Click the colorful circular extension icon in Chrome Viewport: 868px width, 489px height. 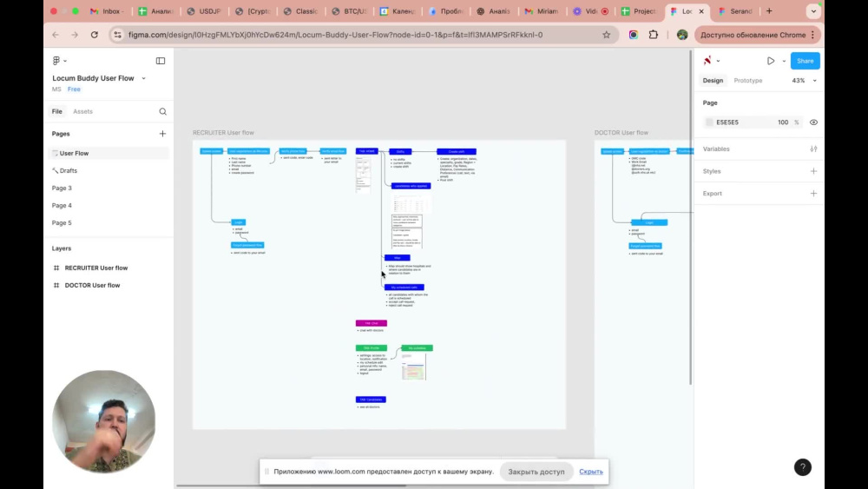[x=634, y=35]
